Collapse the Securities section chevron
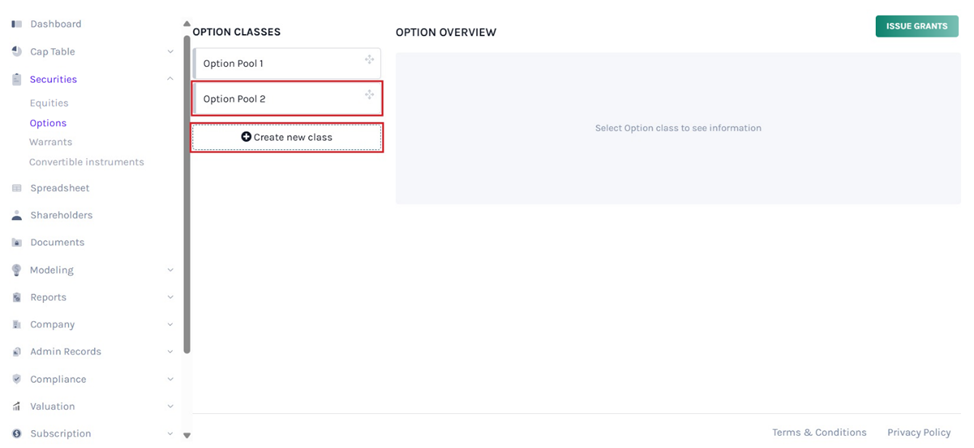 pos(170,79)
